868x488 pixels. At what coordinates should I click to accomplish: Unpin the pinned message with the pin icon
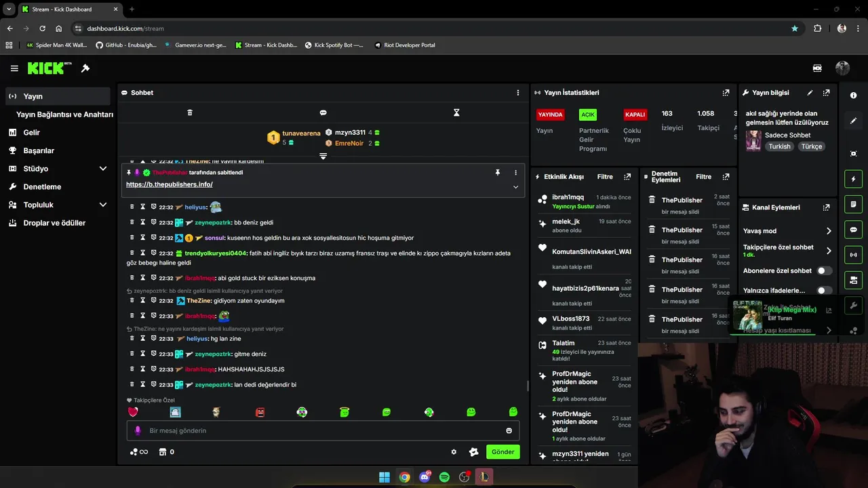pos(497,173)
